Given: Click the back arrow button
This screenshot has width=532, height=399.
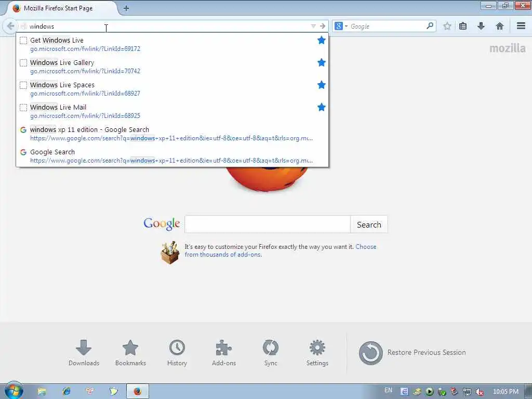Looking at the screenshot, I should click(x=10, y=26).
